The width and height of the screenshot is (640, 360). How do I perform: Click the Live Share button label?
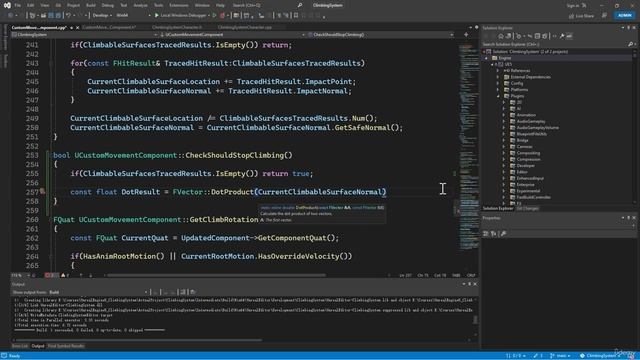(x=585, y=16)
